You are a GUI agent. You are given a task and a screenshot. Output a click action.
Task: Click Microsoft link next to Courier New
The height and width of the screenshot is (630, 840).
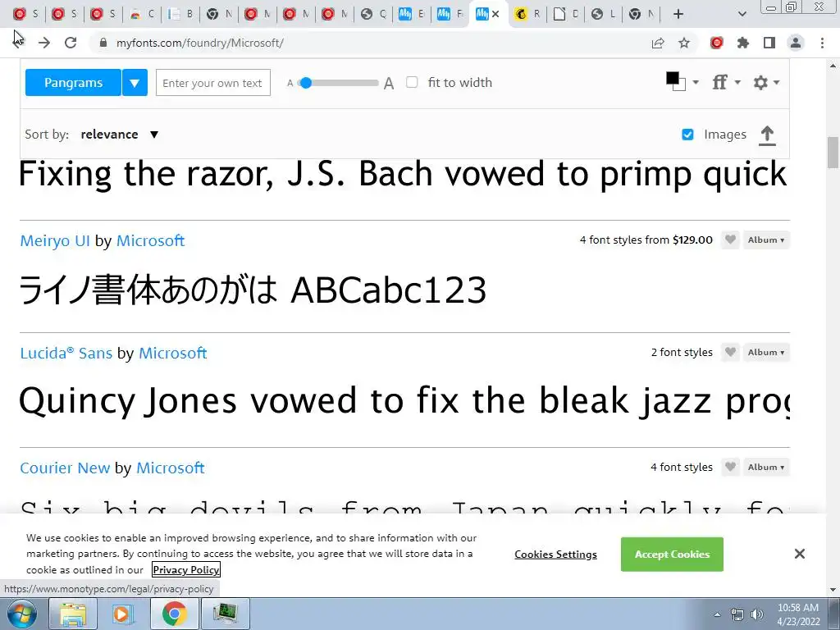[171, 468]
